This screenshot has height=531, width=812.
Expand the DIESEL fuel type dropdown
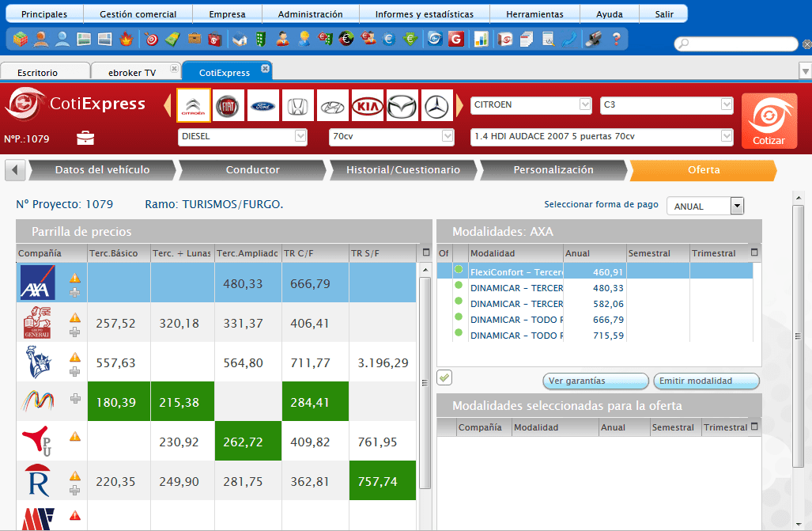point(300,136)
